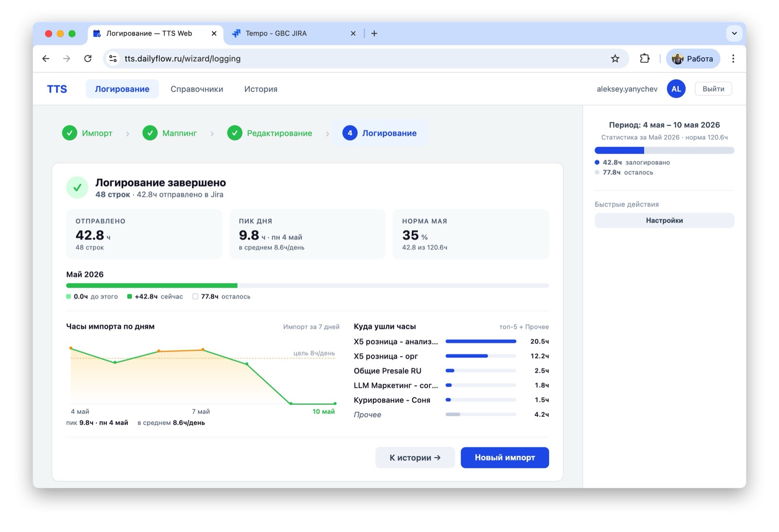Click the Норма мая 35% card
Image resolution: width=779 pixels, height=532 pixels.
point(471,234)
